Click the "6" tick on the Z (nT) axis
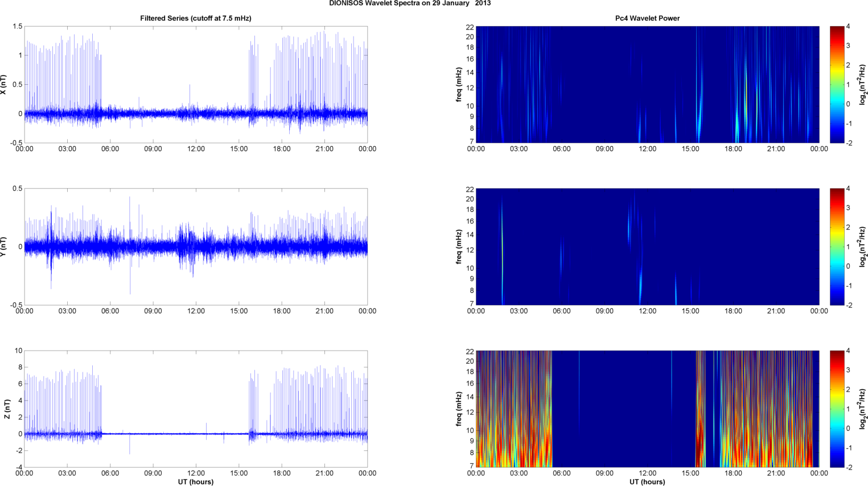This screenshot has height=486, width=868. pyautogui.click(x=20, y=384)
